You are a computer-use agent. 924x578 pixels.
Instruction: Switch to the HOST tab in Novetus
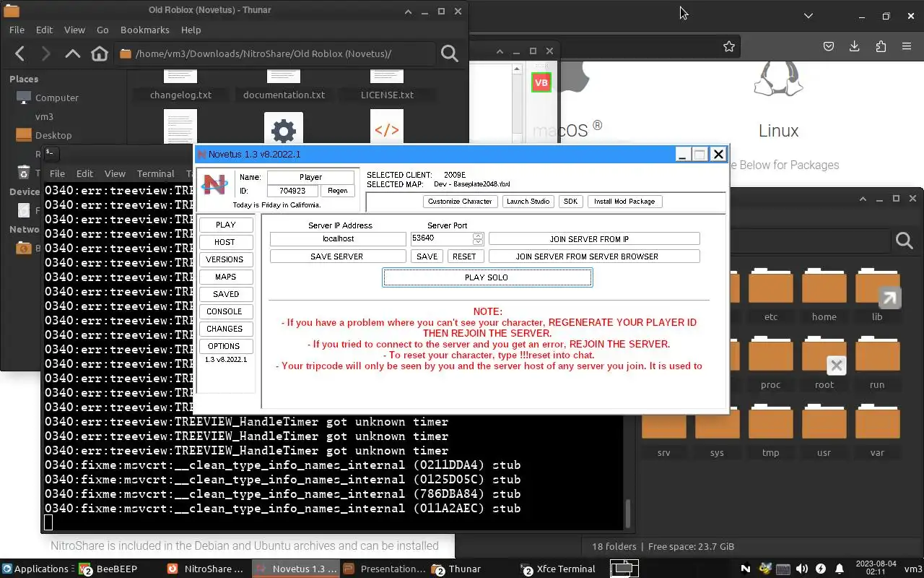coord(225,242)
